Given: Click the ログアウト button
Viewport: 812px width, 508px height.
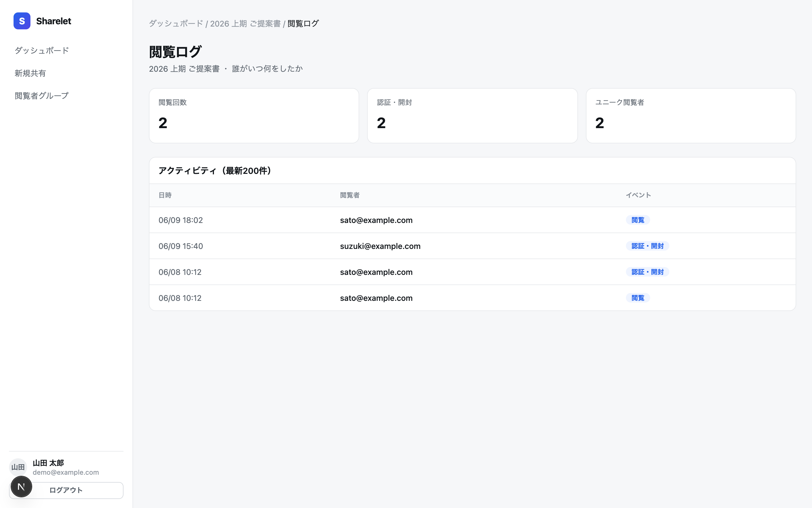Looking at the screenshot, I should coord(66,490).
